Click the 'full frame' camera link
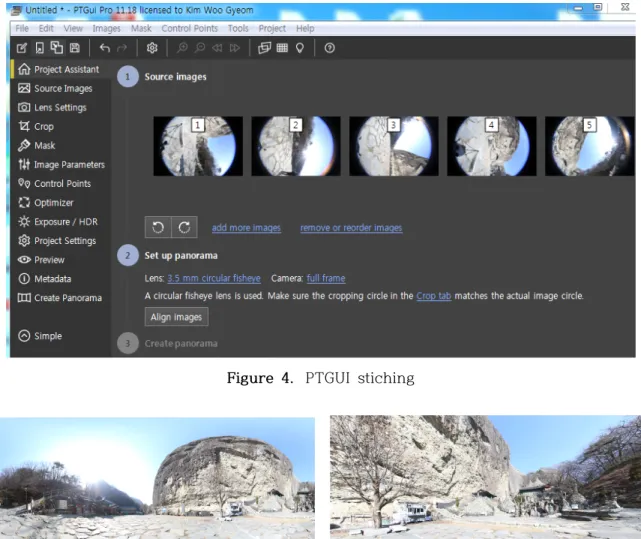Viewport: 641px width, 539px height. (x=326, y=278)
